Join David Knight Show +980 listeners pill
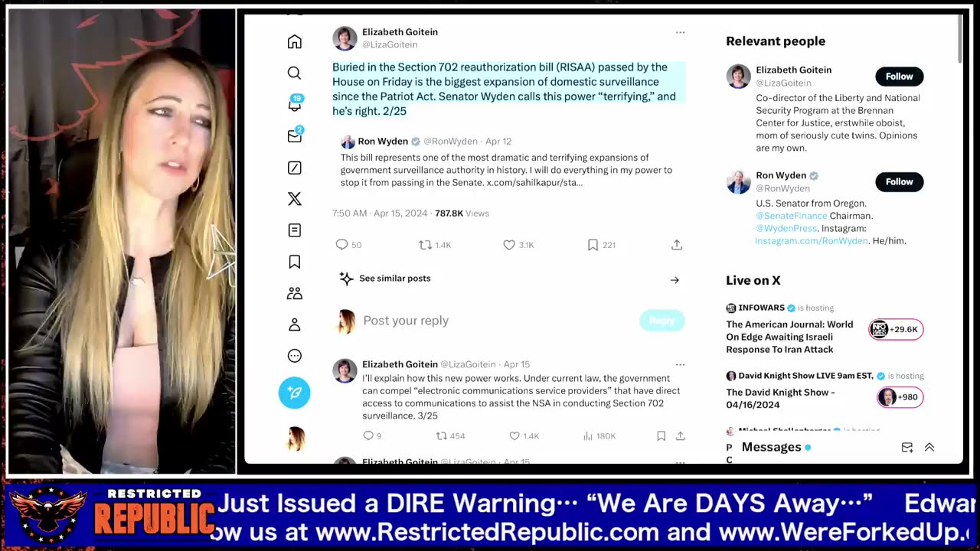This screenshot has width=980, height=551. (900, 397)
